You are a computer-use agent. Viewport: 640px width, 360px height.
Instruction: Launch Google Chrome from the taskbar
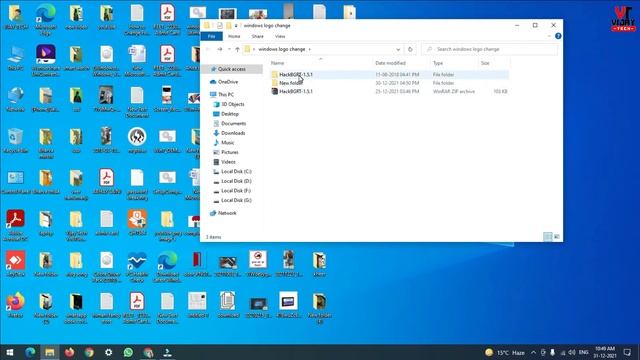[x=89, y=352]
